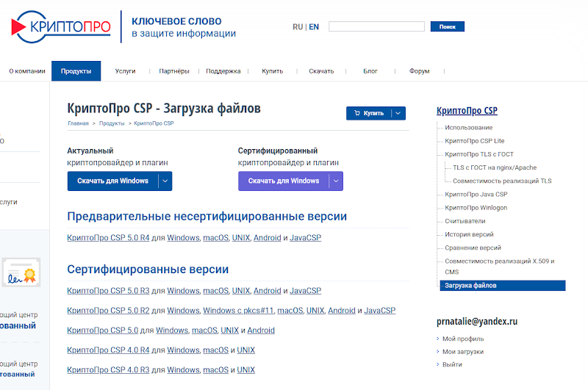The height and width of the screenshot is (390, 588).
Task: Click Выйти to log out
Action: point(452,364)
